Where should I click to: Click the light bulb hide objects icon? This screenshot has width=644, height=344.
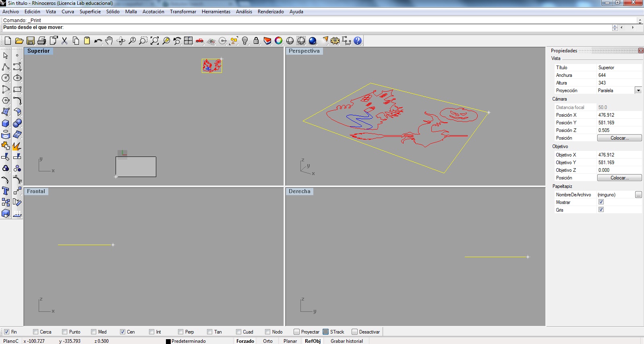tap(245, 41)
